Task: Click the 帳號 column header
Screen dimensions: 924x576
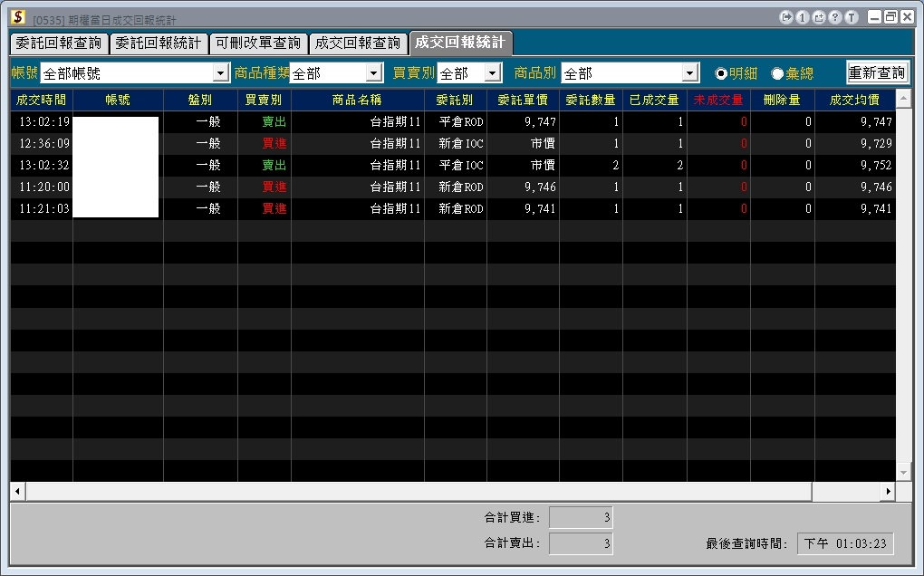Action: 118,101
